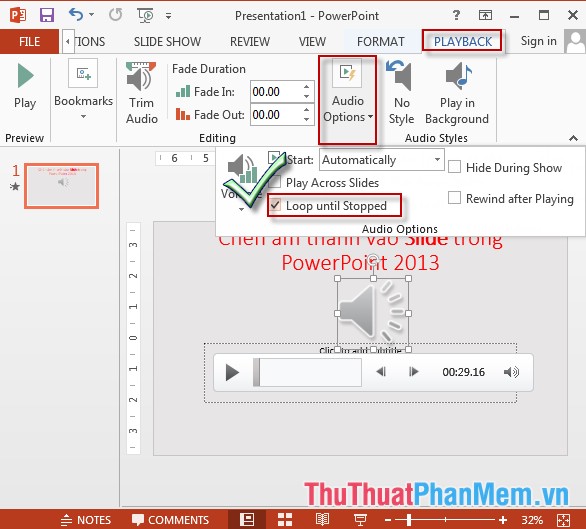Start Slide Show from status bar
Image resolution: width=586 pixels, height=529 pixels.
[x=360, y=520]
